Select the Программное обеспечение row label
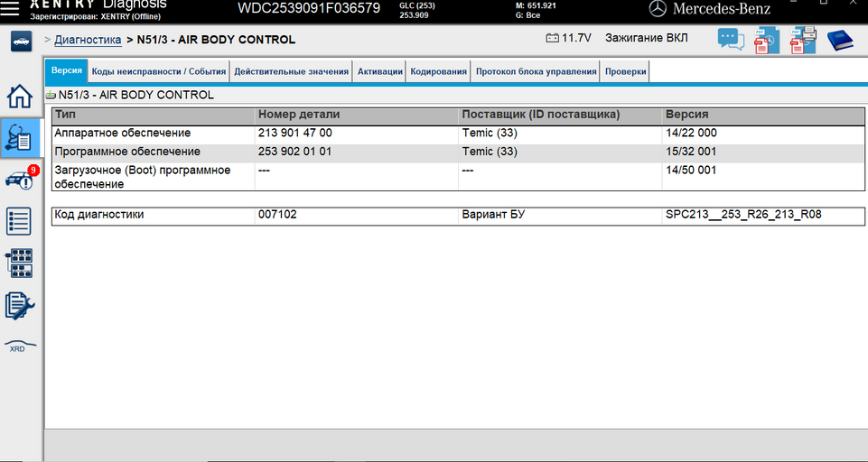Screen dimensions: 868x462 click(127, 152)
